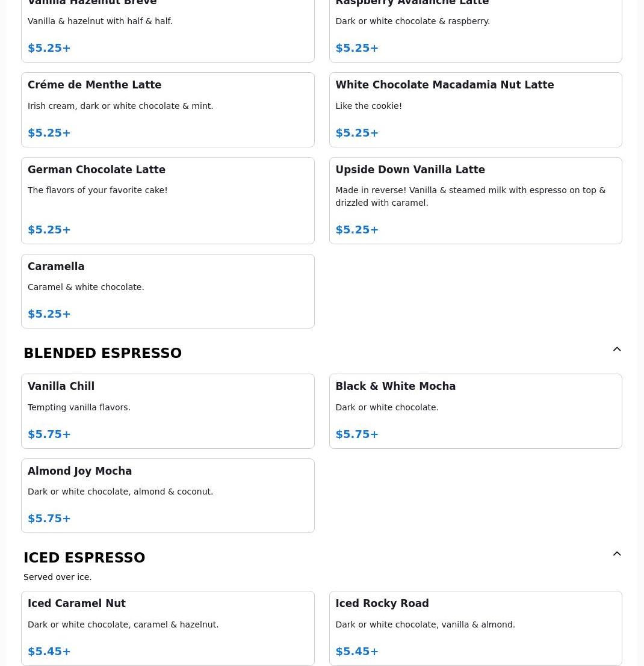
Task: Open the Vanilla Chill blended drink
Action: (167, 411)
